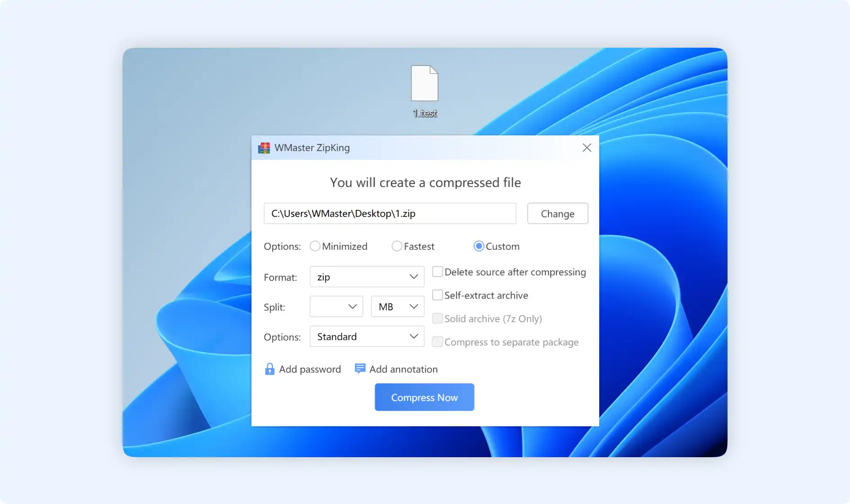850x504 pixels.
Task: Check Compress to separate package
Action: tap(437, 342)
